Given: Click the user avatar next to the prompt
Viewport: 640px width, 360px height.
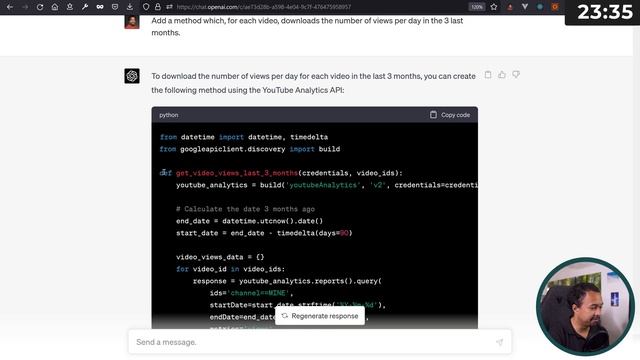Looking at the screenshot, I should (x=132, y=21).
